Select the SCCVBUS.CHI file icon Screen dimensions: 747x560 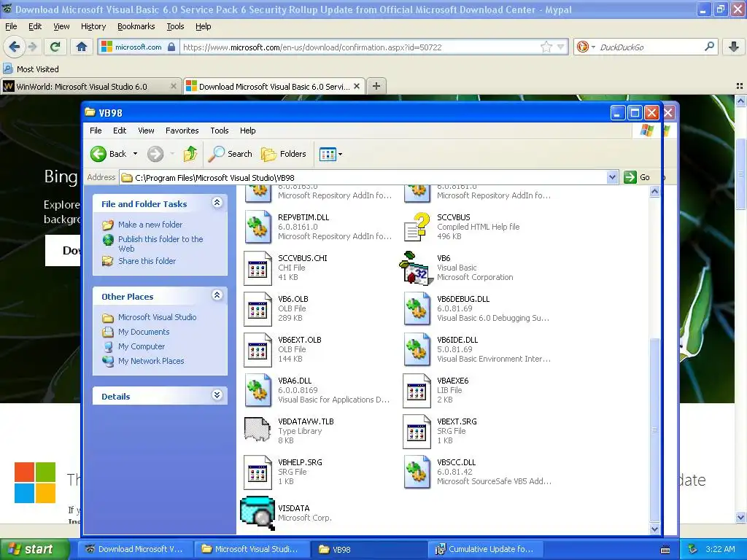pos(258,268)
